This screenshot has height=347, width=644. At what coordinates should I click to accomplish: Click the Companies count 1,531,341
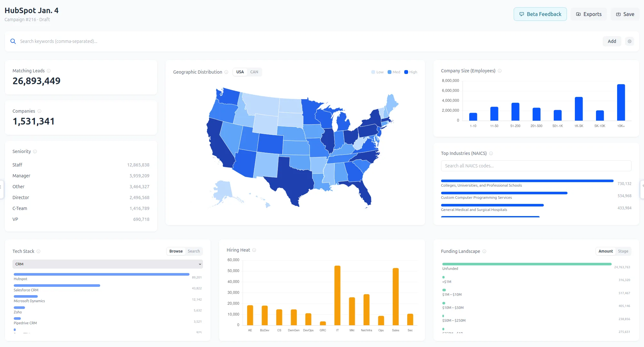point(34,121)
